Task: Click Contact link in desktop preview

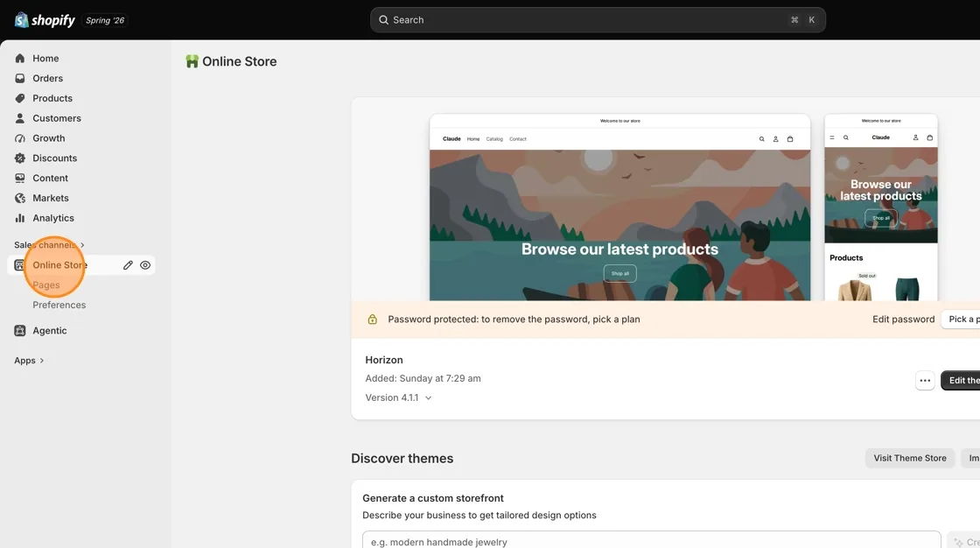Action: [517, 139]
